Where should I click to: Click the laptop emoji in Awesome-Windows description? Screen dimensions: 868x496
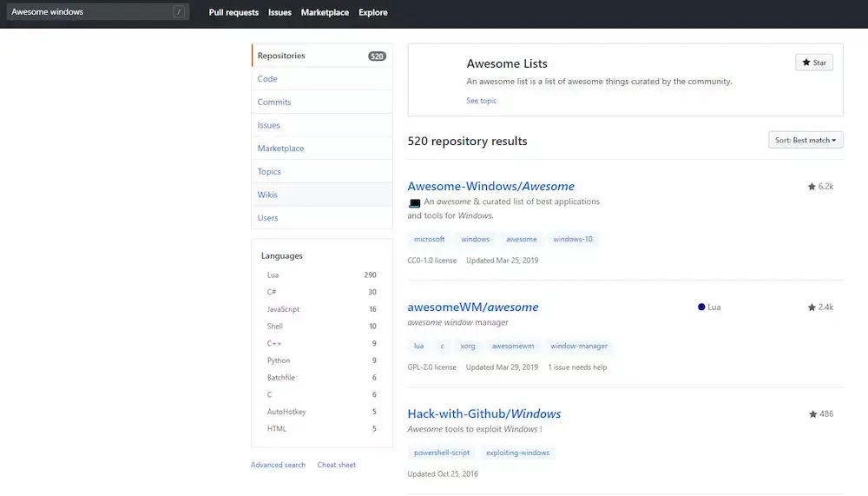[x=414, y=203]
